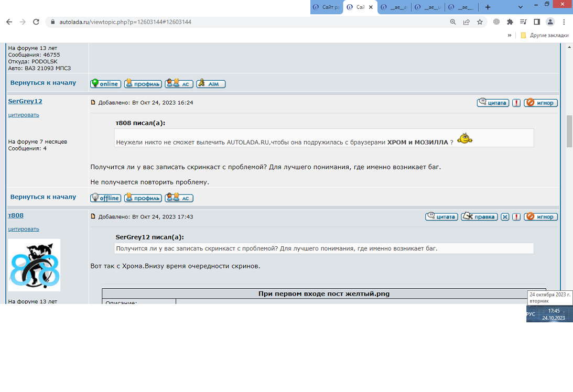Toggle the browser side panel
The image size is (573, 392).
pyautogui.click(x=537, y=22)
